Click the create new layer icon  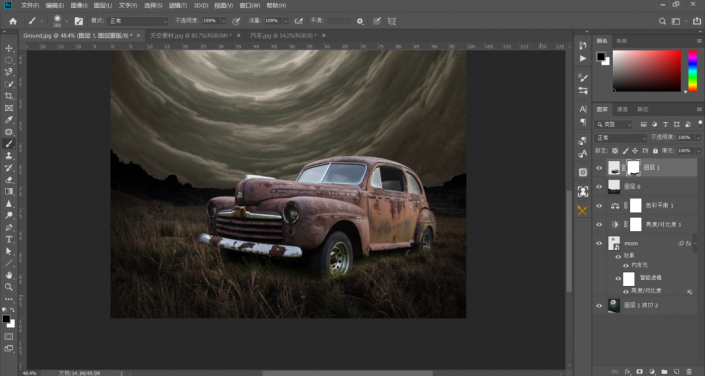(677, 372)
